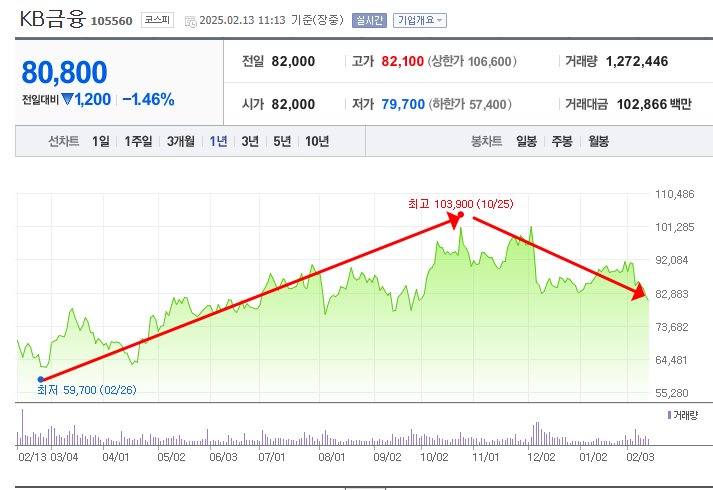Select the 3년 line chart tab
The height and width of the screenshot is (490, 713).
250,141
